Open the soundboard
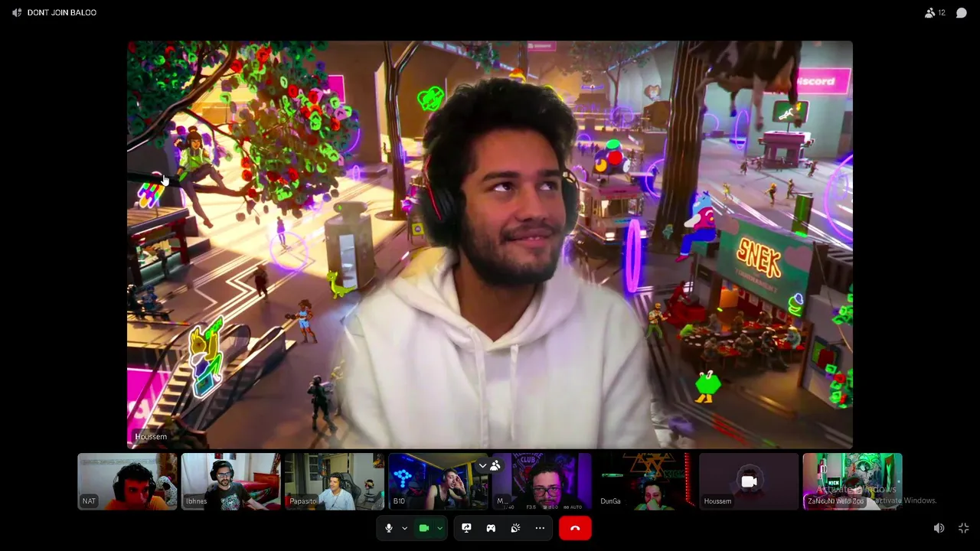Screen dimensions: 980x551 point(515,528)
